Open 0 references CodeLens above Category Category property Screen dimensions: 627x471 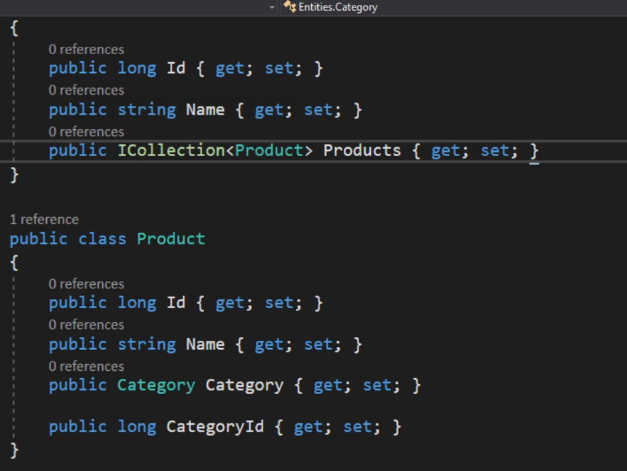[x=86, y=366]
